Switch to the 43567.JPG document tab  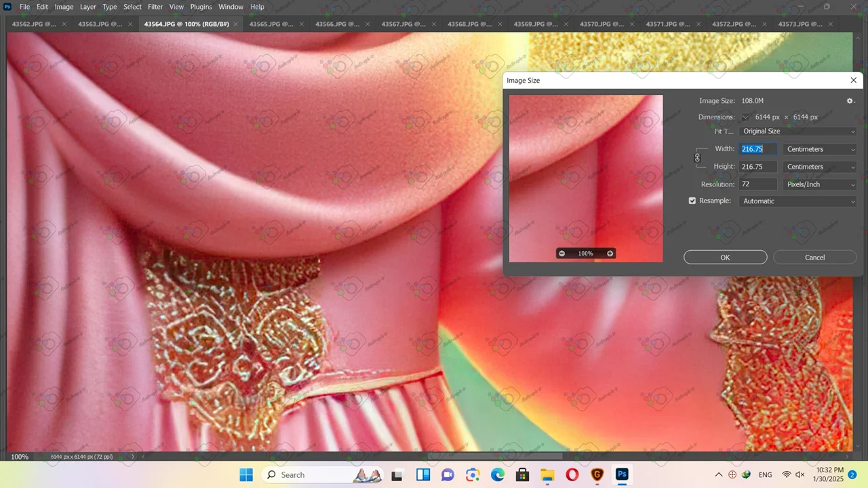[399, 24]
